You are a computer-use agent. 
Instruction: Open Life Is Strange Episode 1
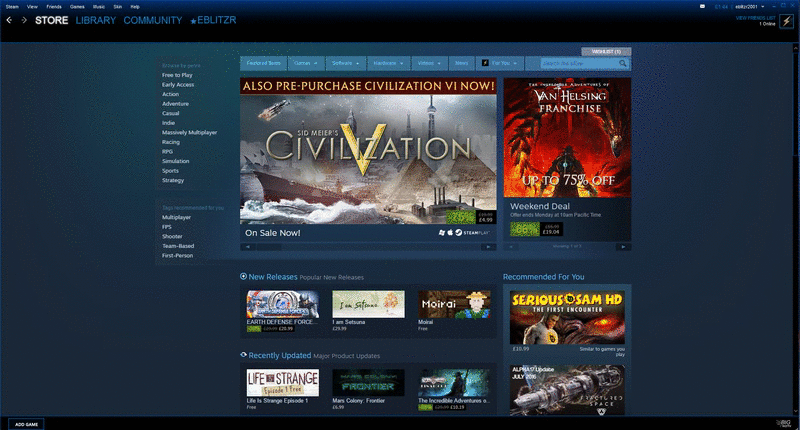coord(283,383)
